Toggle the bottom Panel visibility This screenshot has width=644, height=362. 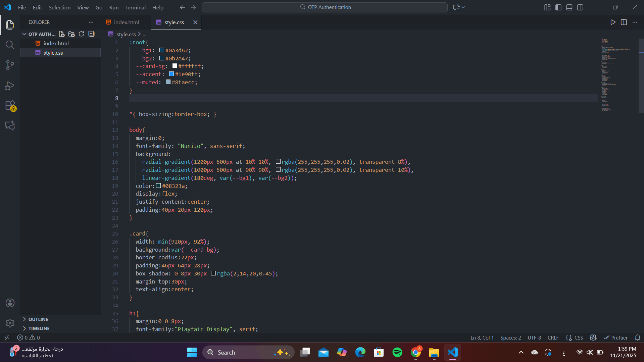point(569,7)
